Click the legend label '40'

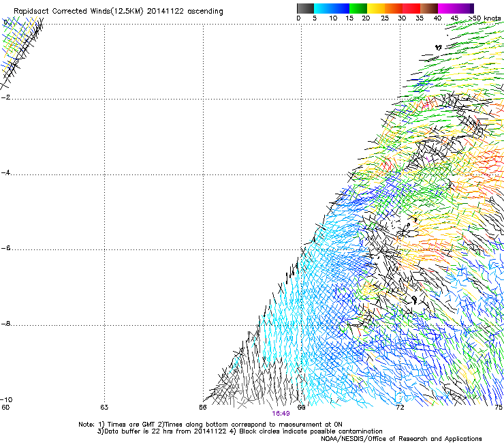tap(437, 18)
